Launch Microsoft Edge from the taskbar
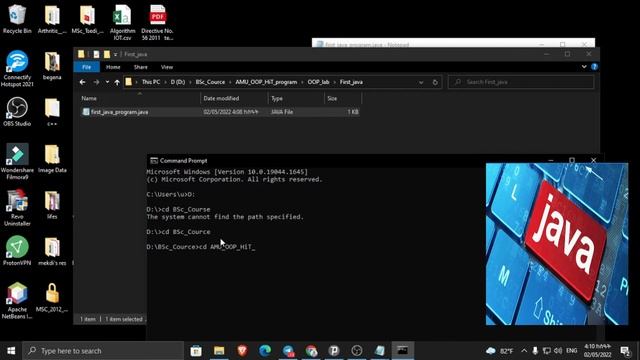Image resolution: width=640 pixels, height=360 pixels. [265, 351]
